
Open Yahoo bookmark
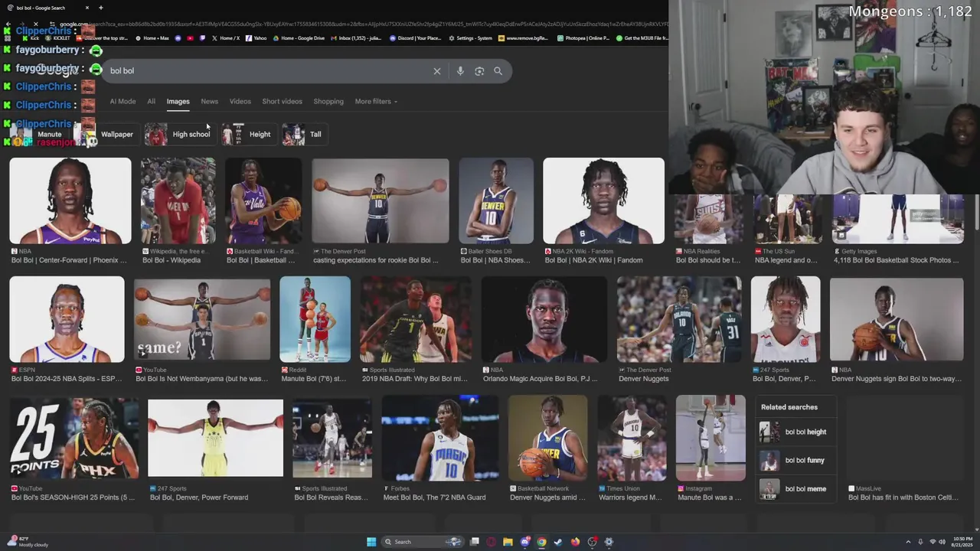pyautogui.click(x=256, y=38)
